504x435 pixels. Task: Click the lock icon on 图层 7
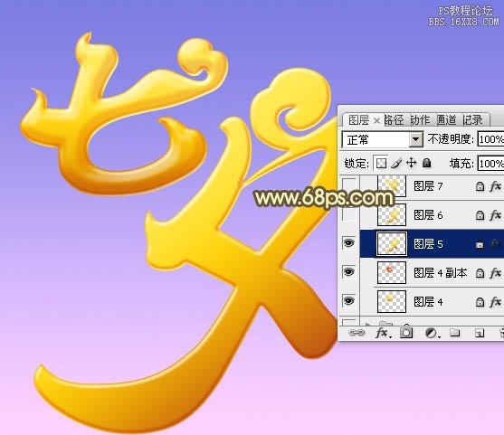click(480, 186)
